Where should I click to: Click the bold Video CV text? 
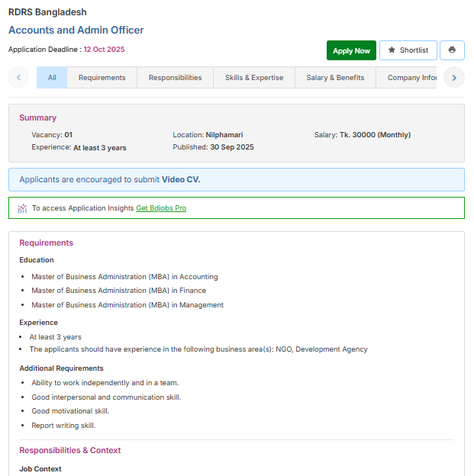pos(181,180)
